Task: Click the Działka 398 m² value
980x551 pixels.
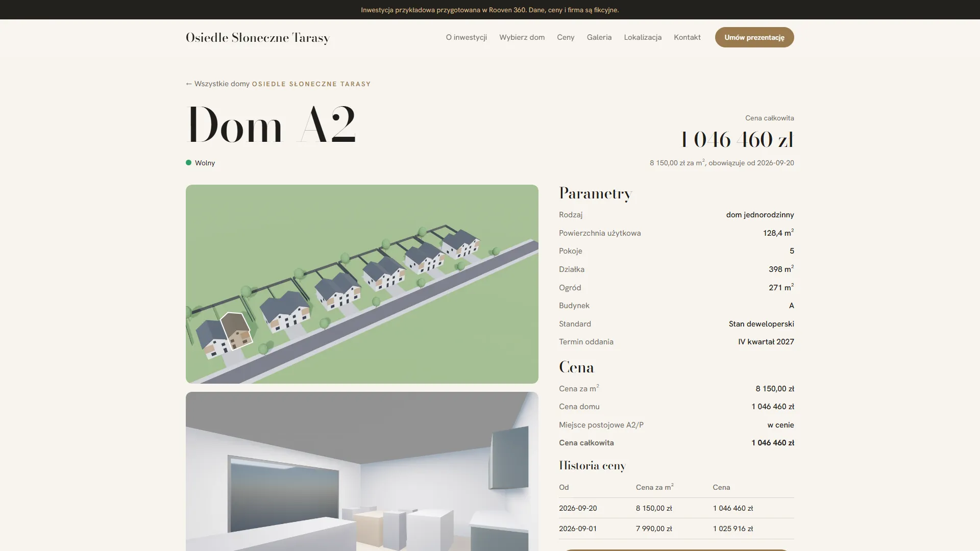Action: pyautogui.click(x=781, y=269)
